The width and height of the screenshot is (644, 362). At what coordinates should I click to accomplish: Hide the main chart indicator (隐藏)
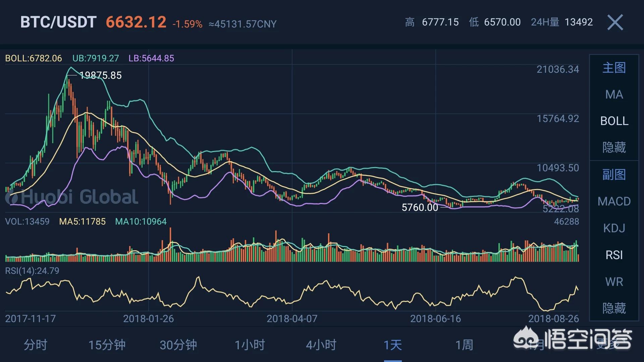pyautogui.click(x=614, y=147)
